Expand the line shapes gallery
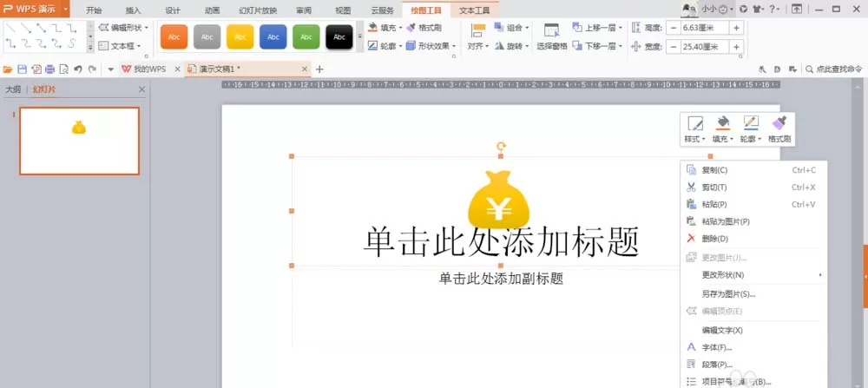 point(91,49)
